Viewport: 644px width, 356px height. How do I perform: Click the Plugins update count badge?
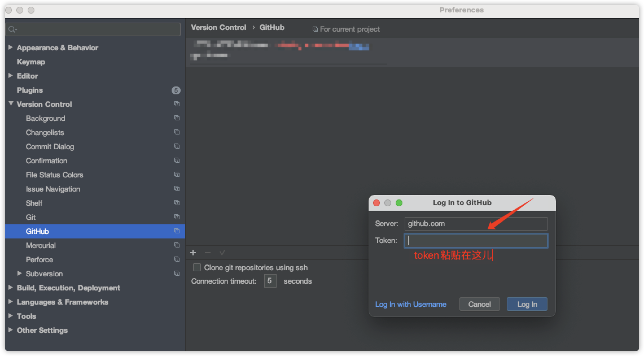click(176, 90)
